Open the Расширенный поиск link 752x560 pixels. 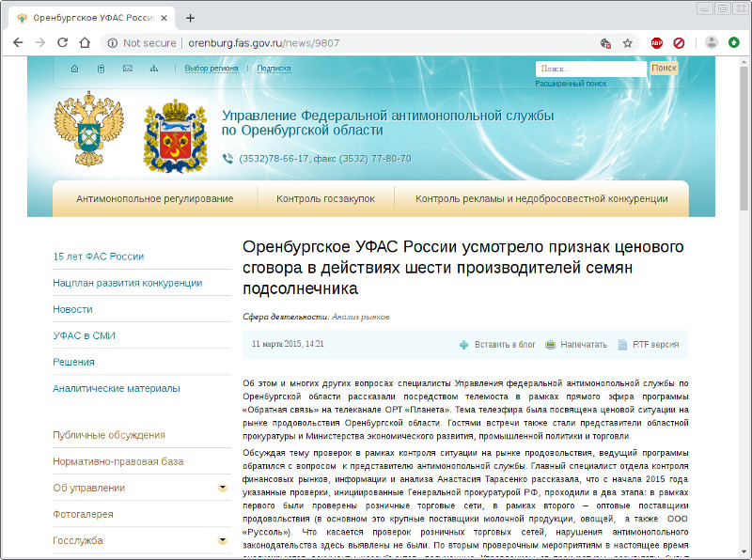(x=571, y=84)
